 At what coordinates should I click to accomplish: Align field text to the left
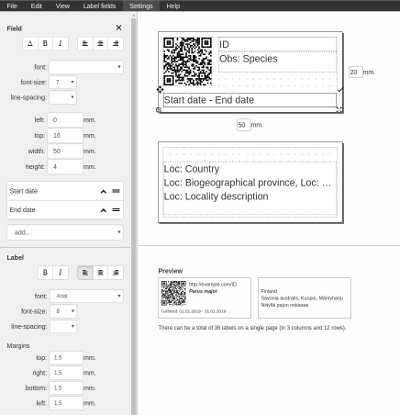85,43
